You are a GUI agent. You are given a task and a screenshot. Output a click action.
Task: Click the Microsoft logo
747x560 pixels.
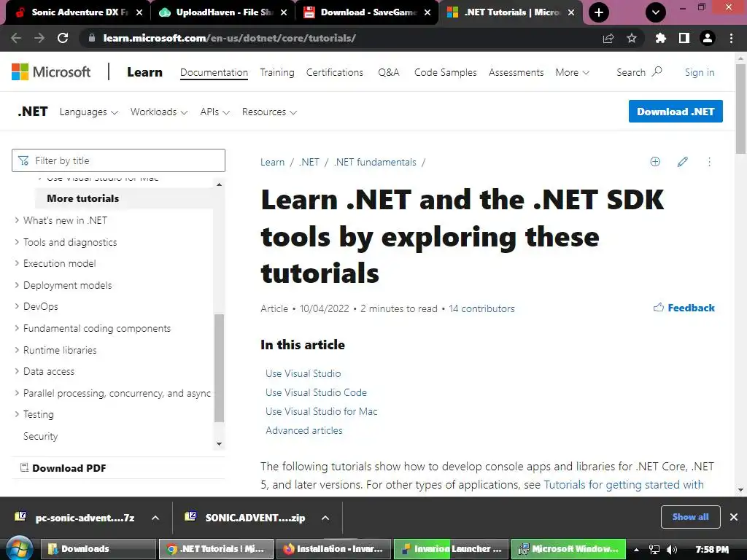click(x=51, y=72)
